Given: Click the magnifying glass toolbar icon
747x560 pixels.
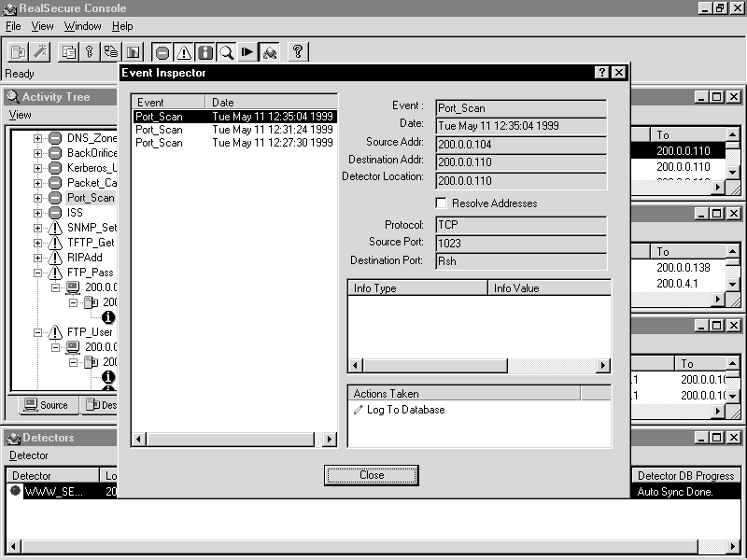Looking at the screenshot, I should (x=226, y=52).
